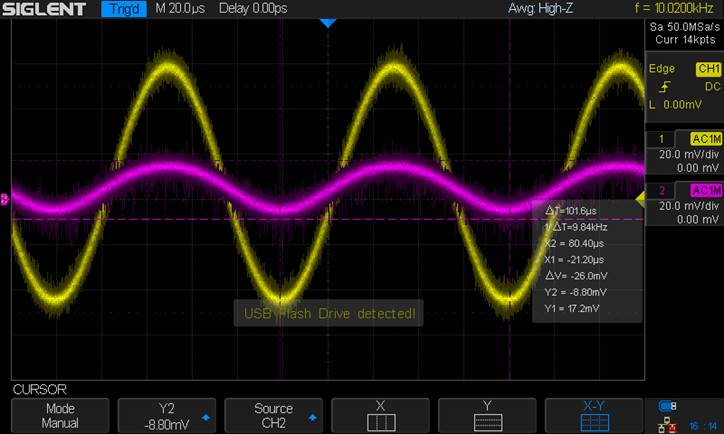The width and height of the screenshot is (724, 434).
Task: Click the Sa 50.0MSa/s sample rate
Action: click(685, 27)
